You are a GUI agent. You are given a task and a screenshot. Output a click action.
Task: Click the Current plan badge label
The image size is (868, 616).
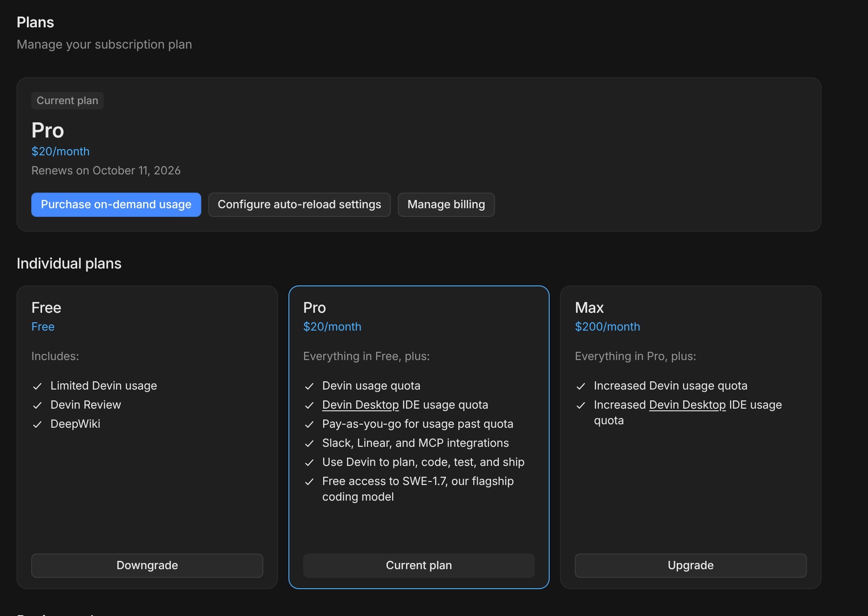(67, 101)
